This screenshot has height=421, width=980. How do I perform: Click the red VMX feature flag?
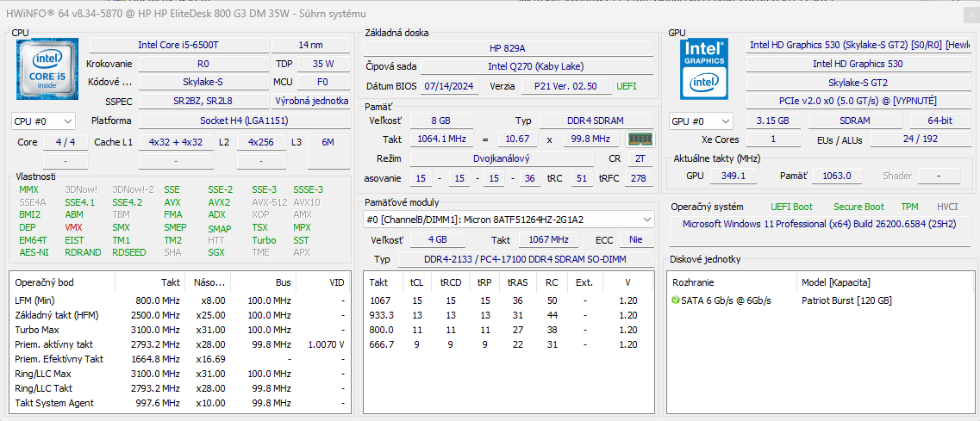(x=73, y=227)
